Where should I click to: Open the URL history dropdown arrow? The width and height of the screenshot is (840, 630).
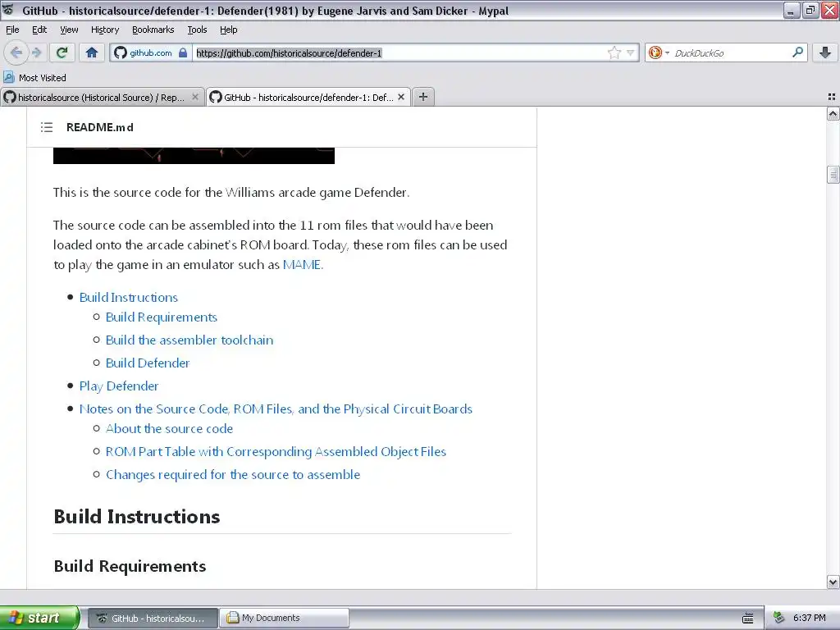631,52
